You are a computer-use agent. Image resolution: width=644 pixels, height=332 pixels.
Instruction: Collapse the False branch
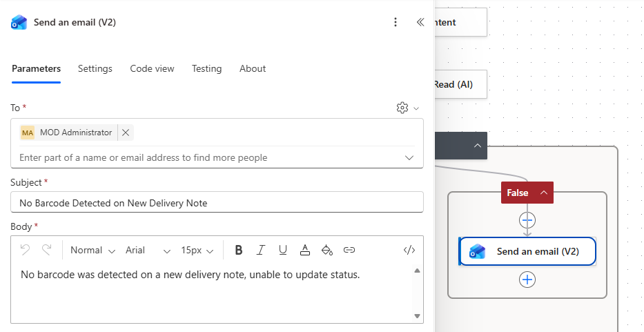point(544,193)
